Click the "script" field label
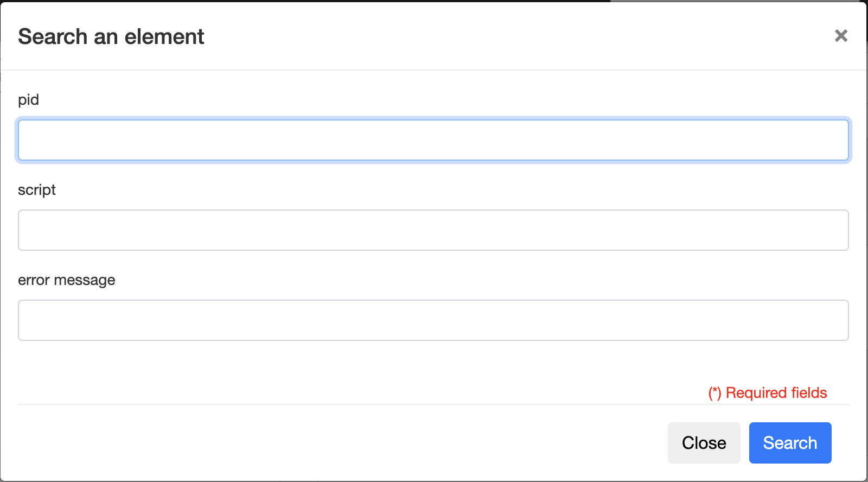 (x=37, y=190)
